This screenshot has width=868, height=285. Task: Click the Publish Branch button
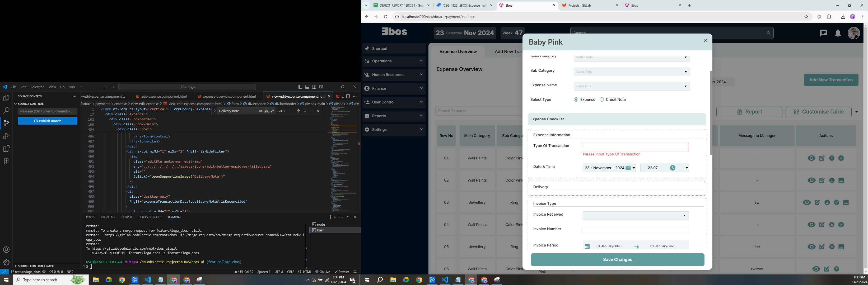tap(48, 121)
